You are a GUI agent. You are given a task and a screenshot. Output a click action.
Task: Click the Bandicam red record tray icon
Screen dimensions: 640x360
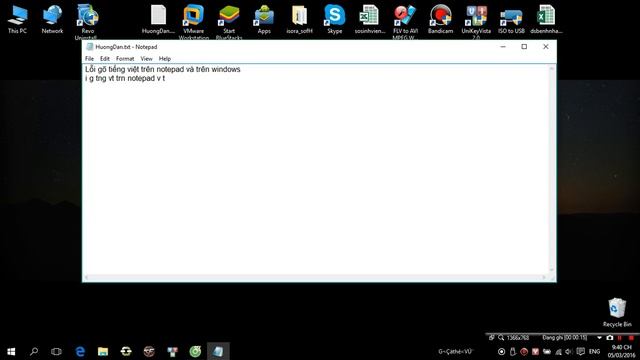point(524,351)
